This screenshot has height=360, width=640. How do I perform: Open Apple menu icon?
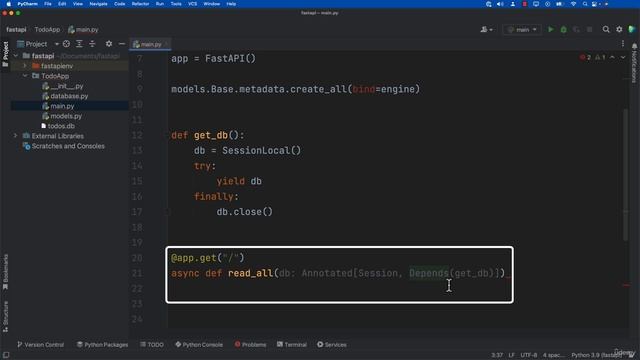(8, 4)
